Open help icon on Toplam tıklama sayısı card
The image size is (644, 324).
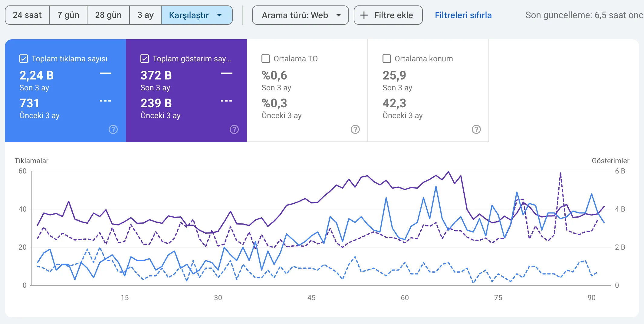(x=113, y=129)
